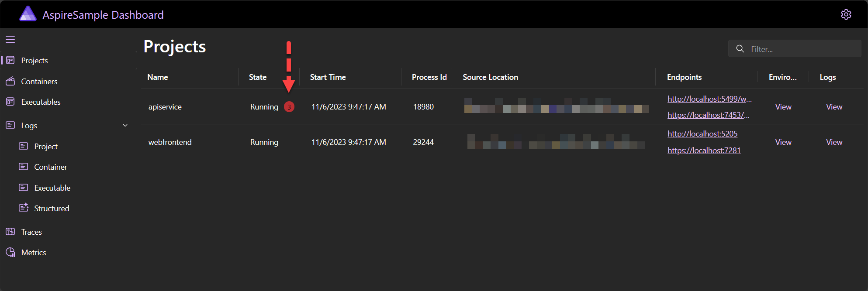868x291 pixels.
Task: Click the Projects sidebar icon
Action: coord(10,60)
